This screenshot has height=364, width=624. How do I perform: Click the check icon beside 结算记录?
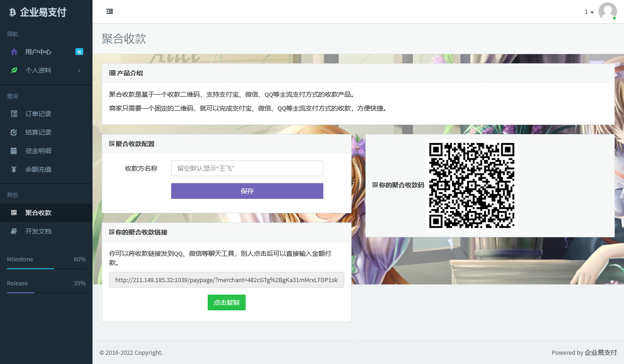(14, 132)
